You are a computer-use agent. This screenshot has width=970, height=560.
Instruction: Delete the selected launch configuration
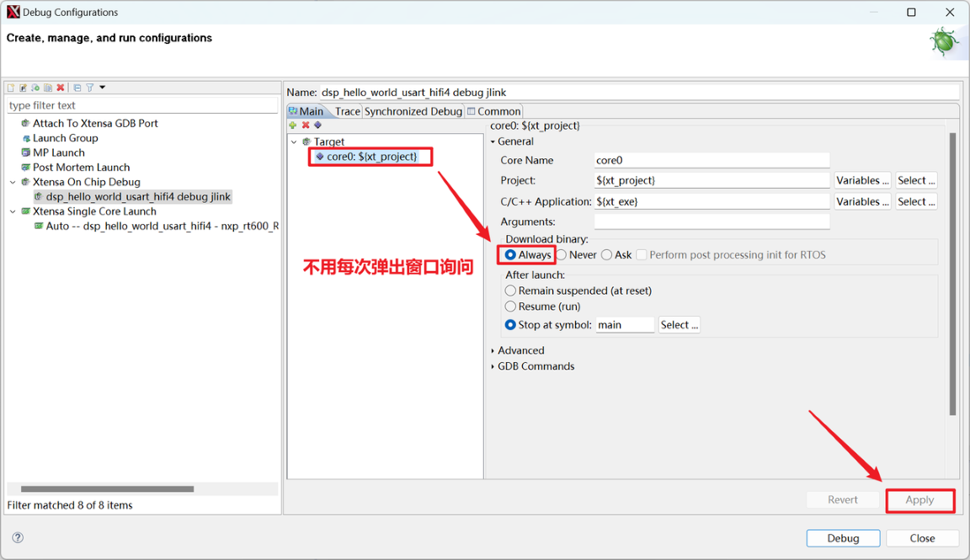click(61, 87)
